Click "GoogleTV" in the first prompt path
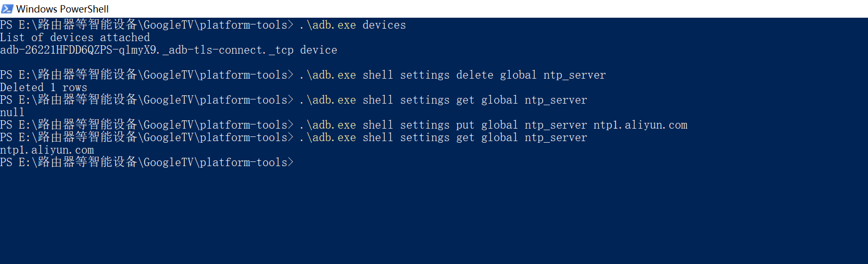Screen dimensions: 868x264 pyautogui.click(x=169, y=25)
